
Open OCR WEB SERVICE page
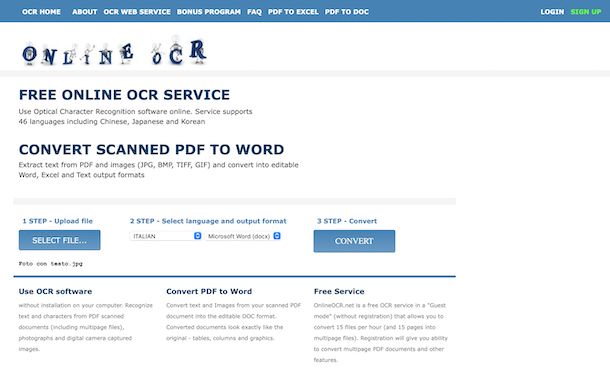point(137,12)
